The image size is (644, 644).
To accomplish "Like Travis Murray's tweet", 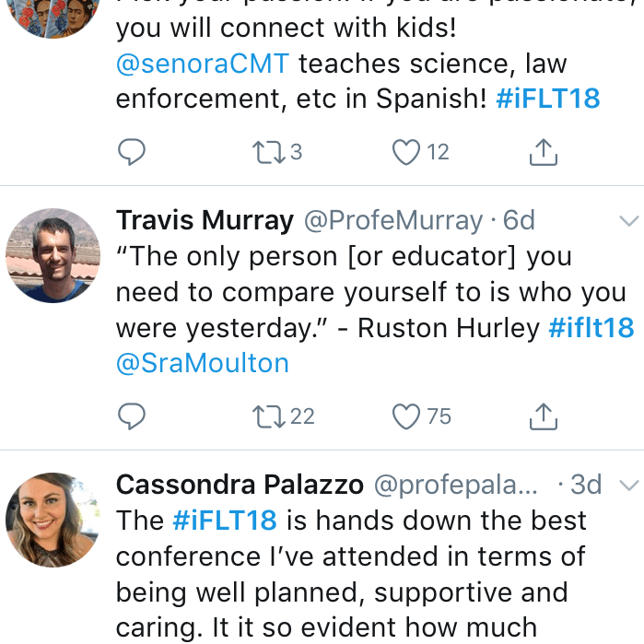I will click(406, 416).
